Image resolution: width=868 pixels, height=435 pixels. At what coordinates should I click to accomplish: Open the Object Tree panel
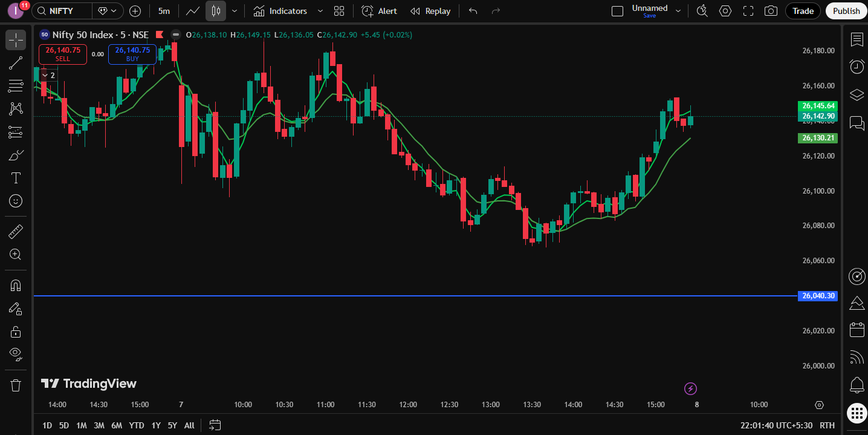857,95
